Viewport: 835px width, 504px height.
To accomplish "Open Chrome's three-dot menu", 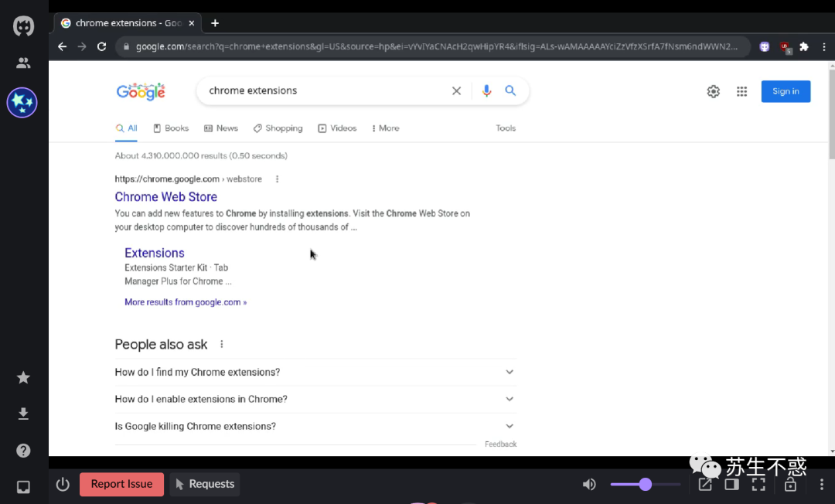I will [x=824, y=47].
